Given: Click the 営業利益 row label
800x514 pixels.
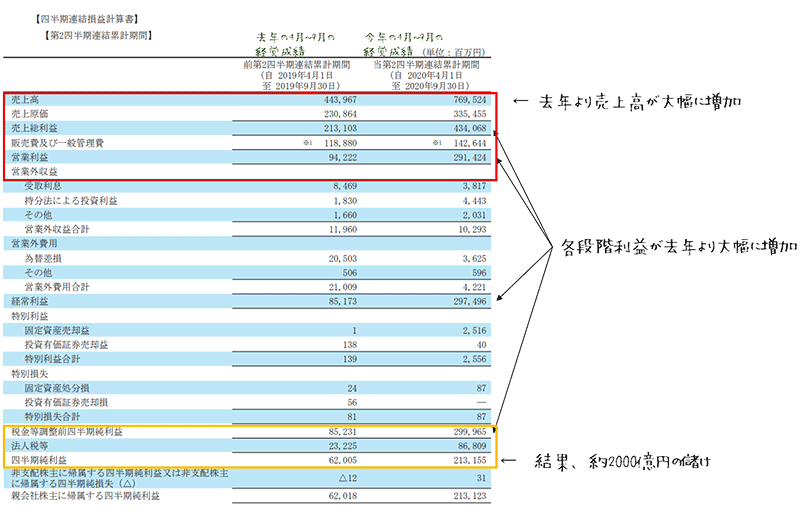Looking at the screenshot, I should click(30, 157).
